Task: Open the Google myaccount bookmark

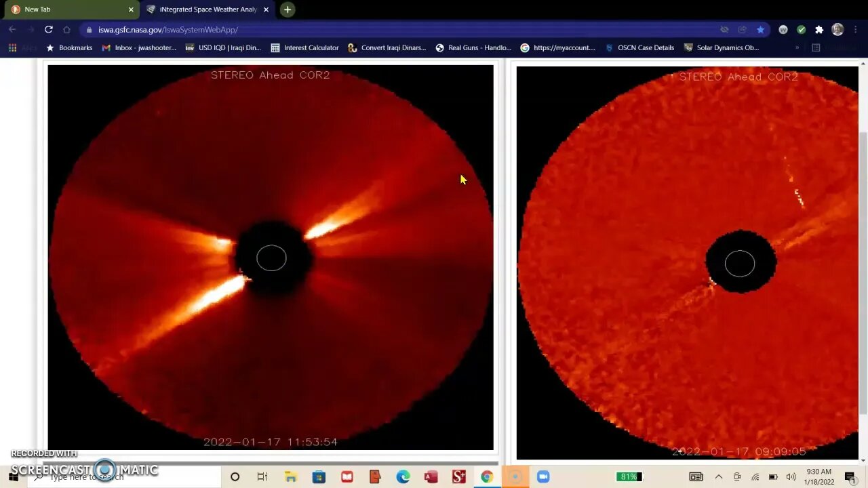Action: (x=558, y=48)
